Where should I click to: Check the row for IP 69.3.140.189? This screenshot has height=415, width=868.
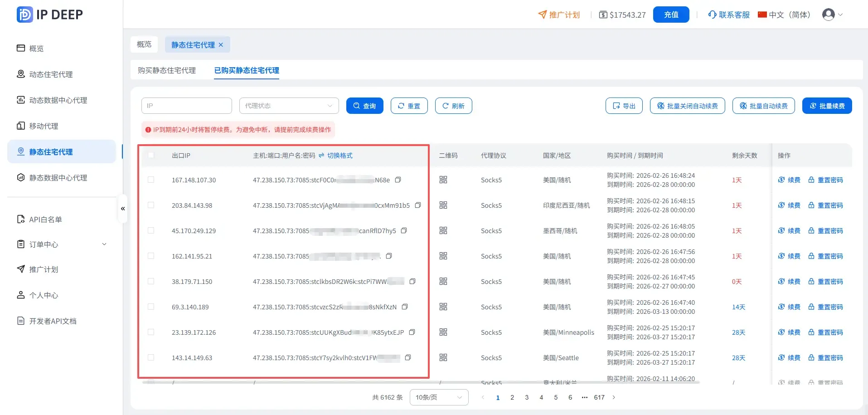pyautogui.click(x=151, y=306)
